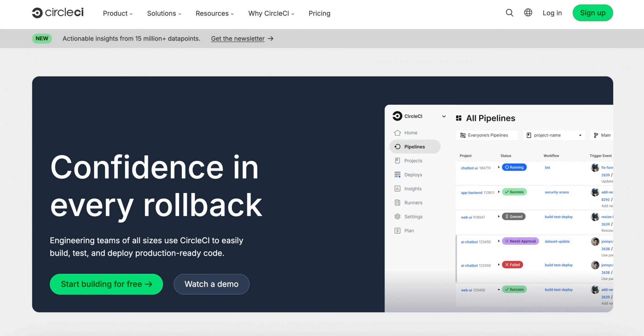644x336 pixels.
Task: Expand the Product menu
Action: point(118,13)
